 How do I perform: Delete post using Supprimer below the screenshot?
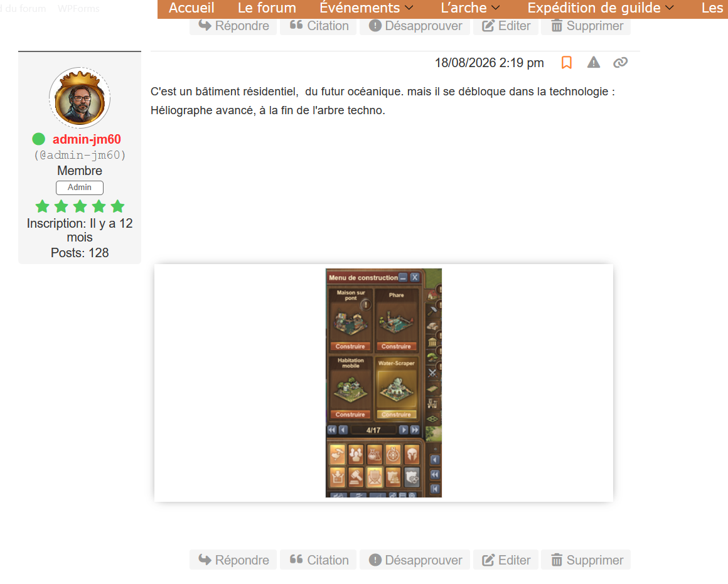586,560
